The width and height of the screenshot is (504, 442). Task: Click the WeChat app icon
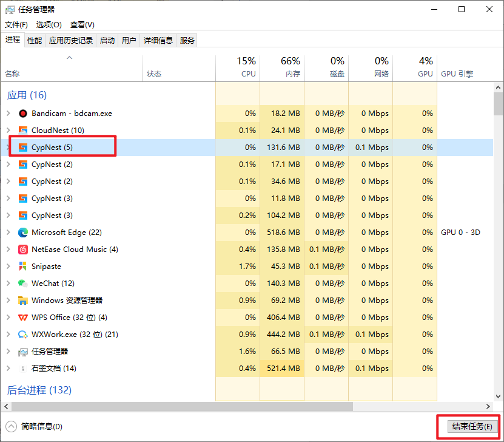(x=23, y=284)
